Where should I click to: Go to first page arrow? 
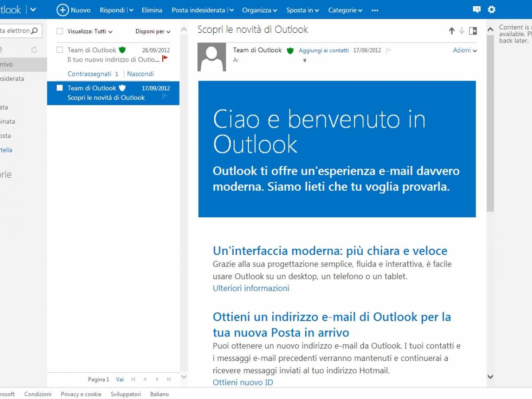point(133,379)
